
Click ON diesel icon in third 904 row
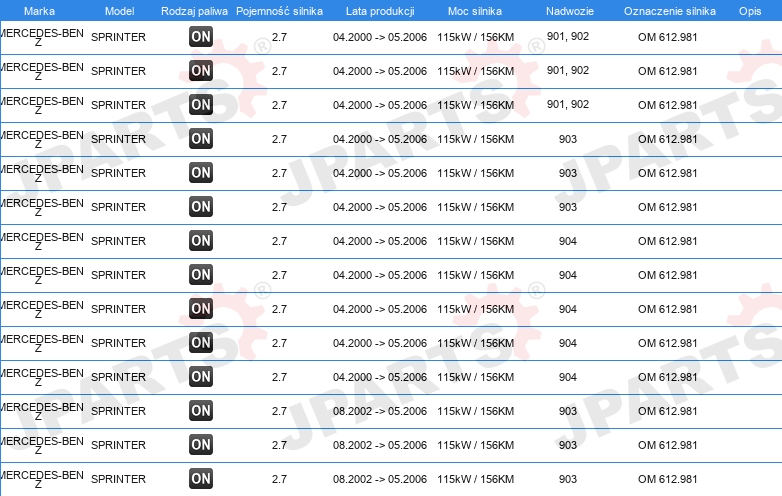point(201,309)
